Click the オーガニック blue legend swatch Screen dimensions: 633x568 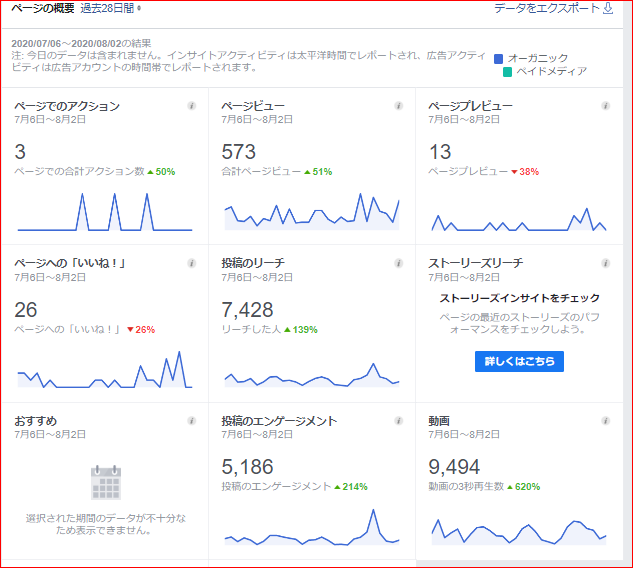coord(499,59)
